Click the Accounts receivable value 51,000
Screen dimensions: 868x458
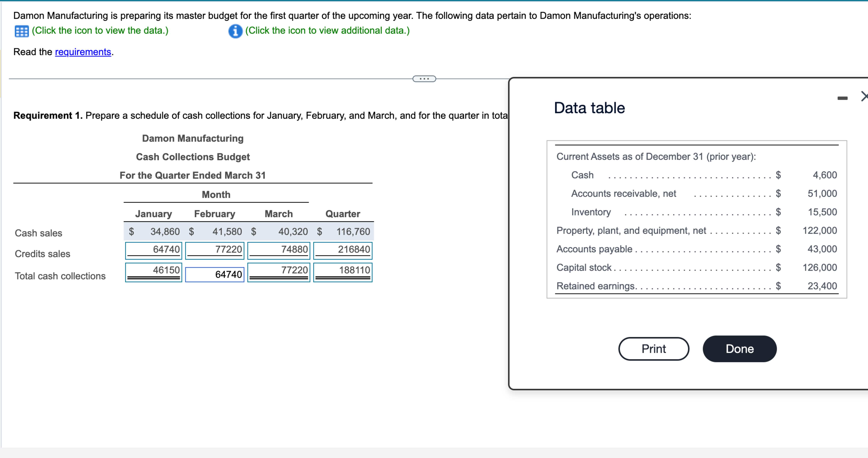(x=822, y=194)
